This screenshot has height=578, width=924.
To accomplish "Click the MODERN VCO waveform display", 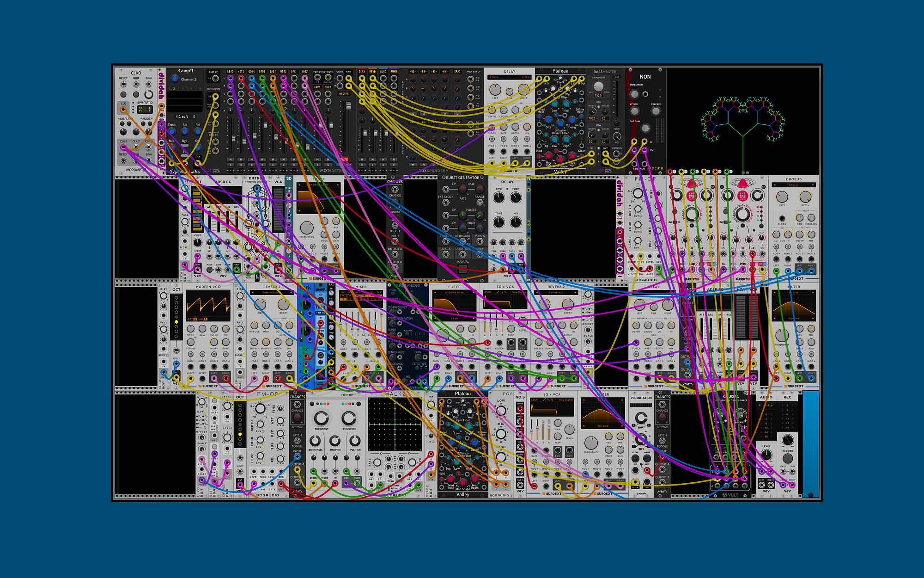I will 208,306.
